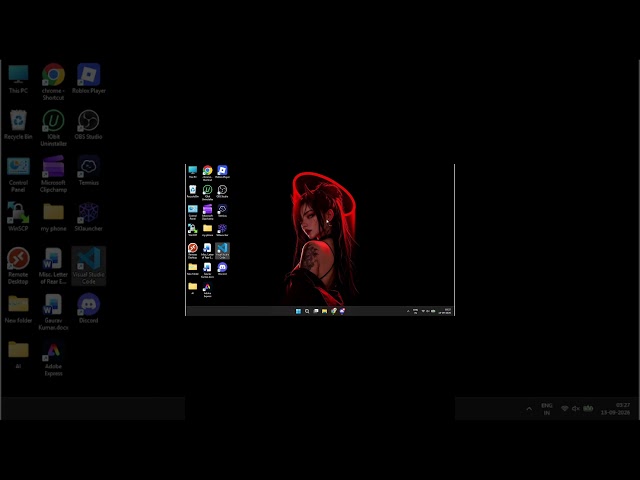This screenshot has width=640, height=480.
Task: Open WinSCP on the dimmed large desktop
Action: (18, 217)
